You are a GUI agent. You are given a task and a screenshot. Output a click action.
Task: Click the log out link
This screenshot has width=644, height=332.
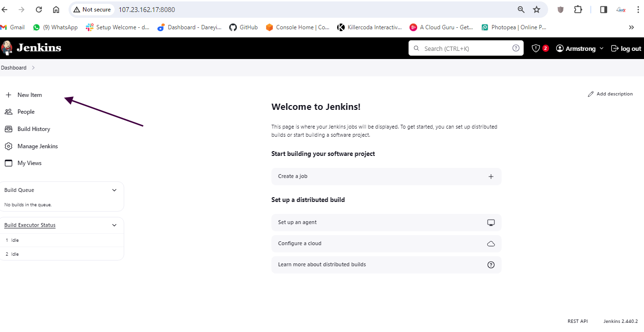point(626,48)
